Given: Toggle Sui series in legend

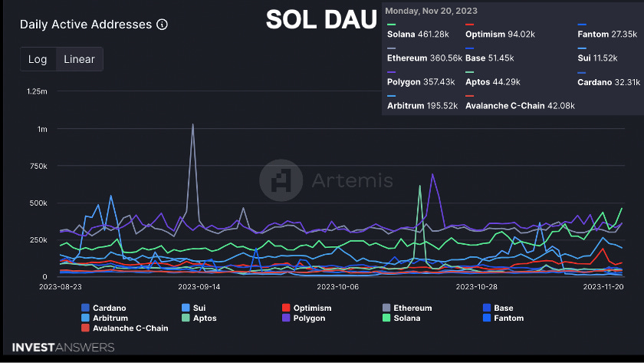Looking at the screenshot, I should 193,308.
